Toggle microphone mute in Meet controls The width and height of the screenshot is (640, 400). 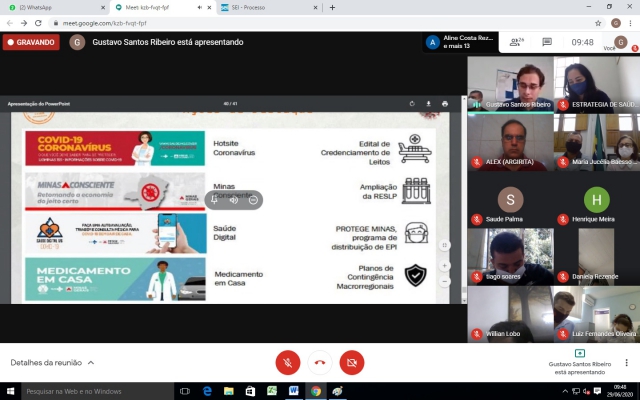point(288,362)
